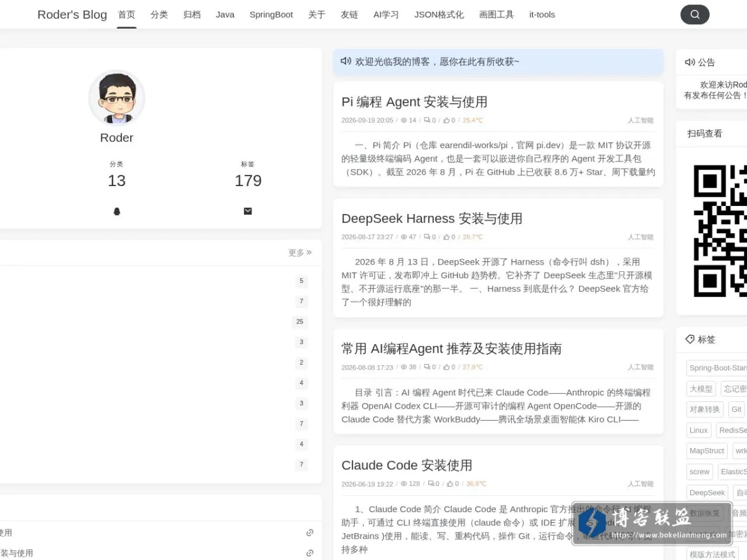
Task: Open the search button in header
Action: tap(695, 14)
